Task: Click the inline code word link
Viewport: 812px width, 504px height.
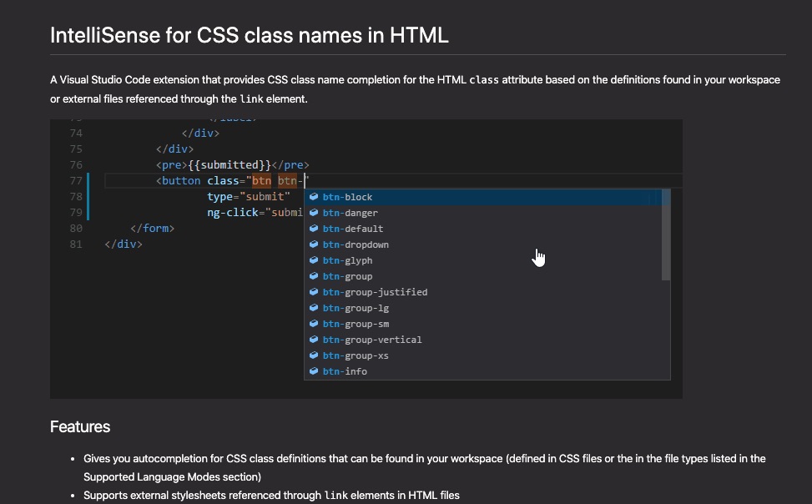Action: pos(250,98)
